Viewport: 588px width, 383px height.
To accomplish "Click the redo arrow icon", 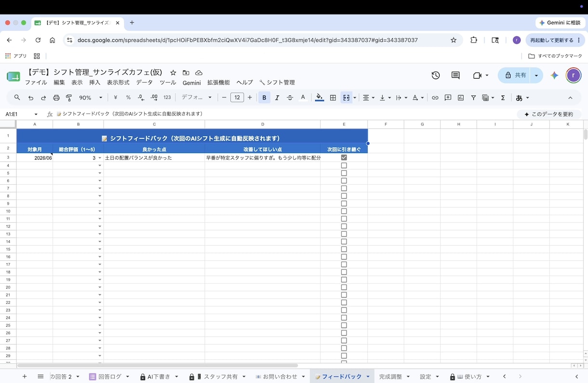I will click(43, 97).
